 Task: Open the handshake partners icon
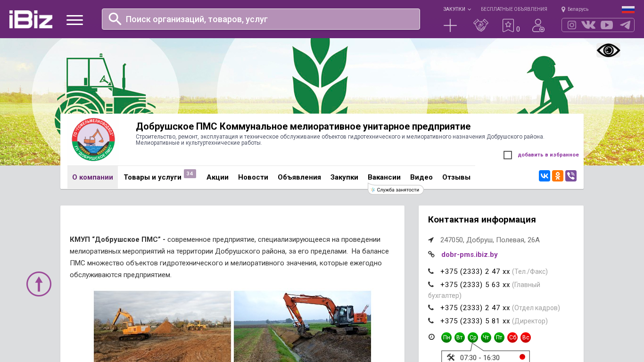pos(481,25)
